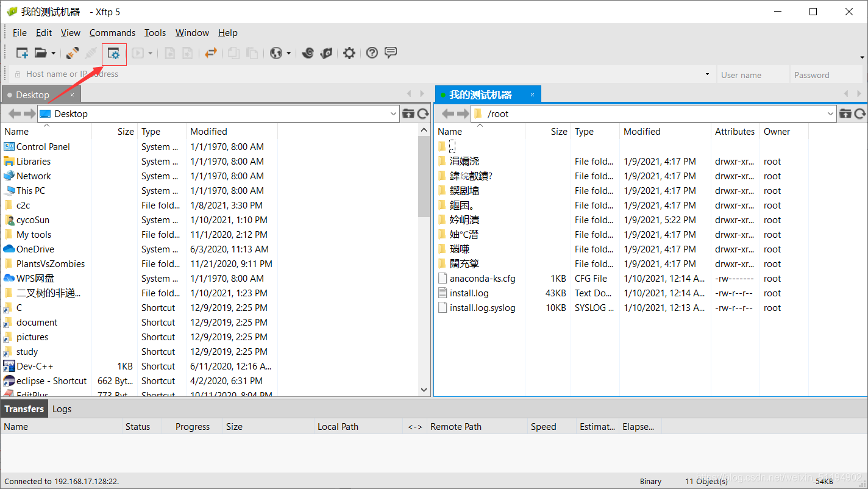Expand the /root path dropdown
Screen dimensions: 868x489
pos(831,114)
